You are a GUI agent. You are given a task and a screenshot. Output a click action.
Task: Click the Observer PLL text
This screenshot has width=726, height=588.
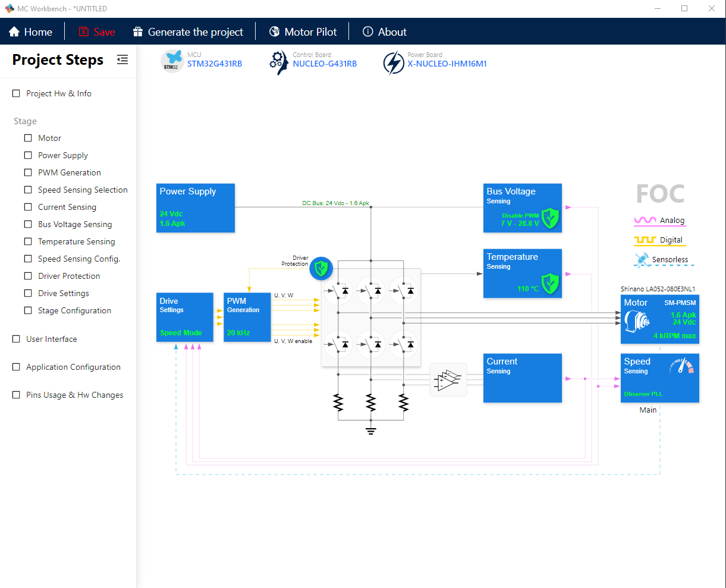click(643, 394)
